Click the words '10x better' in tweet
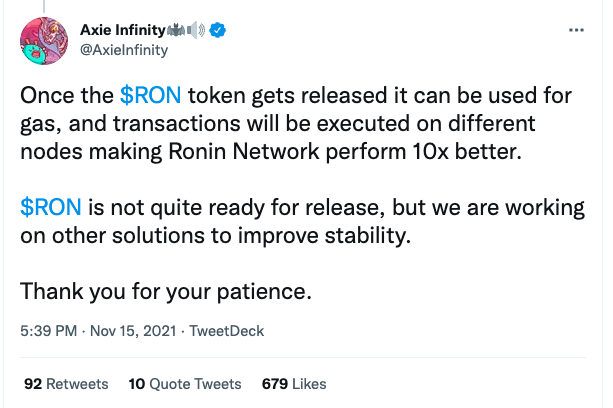Viewport: 613px width, 408px height. click(519, 153)
